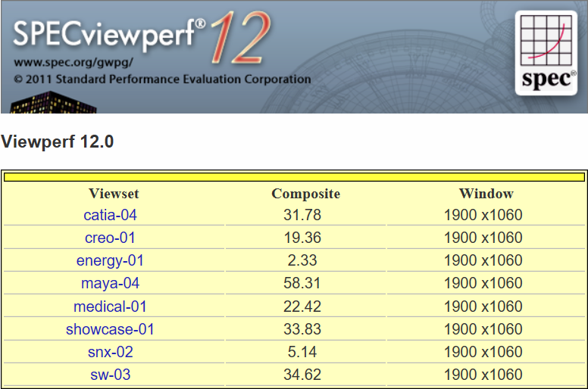Click the SPECviewperf 12 banner title
The height and width of the screenshot is (389, 588).
[x=142, y=36]
